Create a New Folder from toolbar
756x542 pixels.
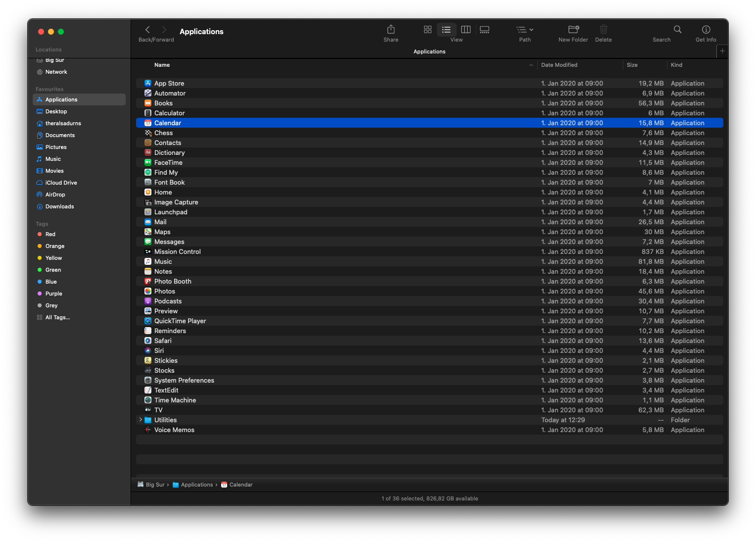pyautogui.click(x=573, y=30)
